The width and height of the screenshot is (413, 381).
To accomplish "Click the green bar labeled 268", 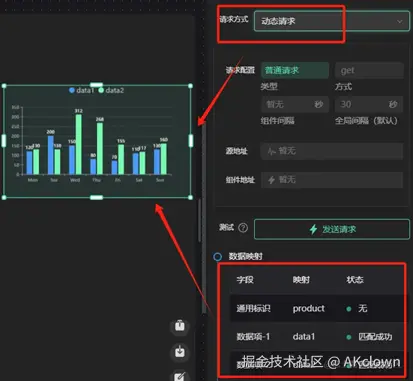I will click(x=100, y=149).
